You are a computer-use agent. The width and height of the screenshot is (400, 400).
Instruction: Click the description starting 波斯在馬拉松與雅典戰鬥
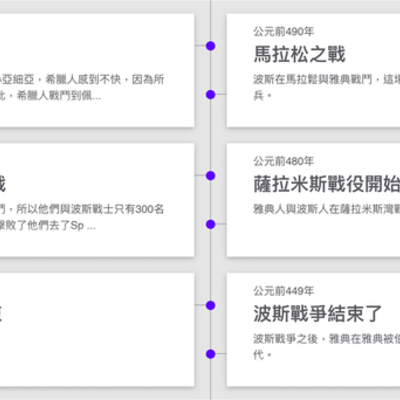pyautogui.click(x=327, y=87)
